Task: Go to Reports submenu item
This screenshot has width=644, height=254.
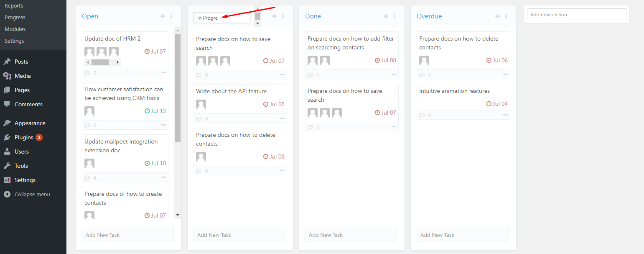Action: point(14,6)
